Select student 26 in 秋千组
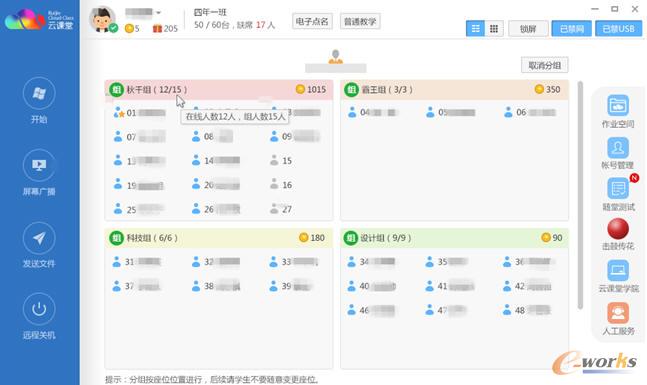Screen dimensions: 647x385 [x=216, y=209]
